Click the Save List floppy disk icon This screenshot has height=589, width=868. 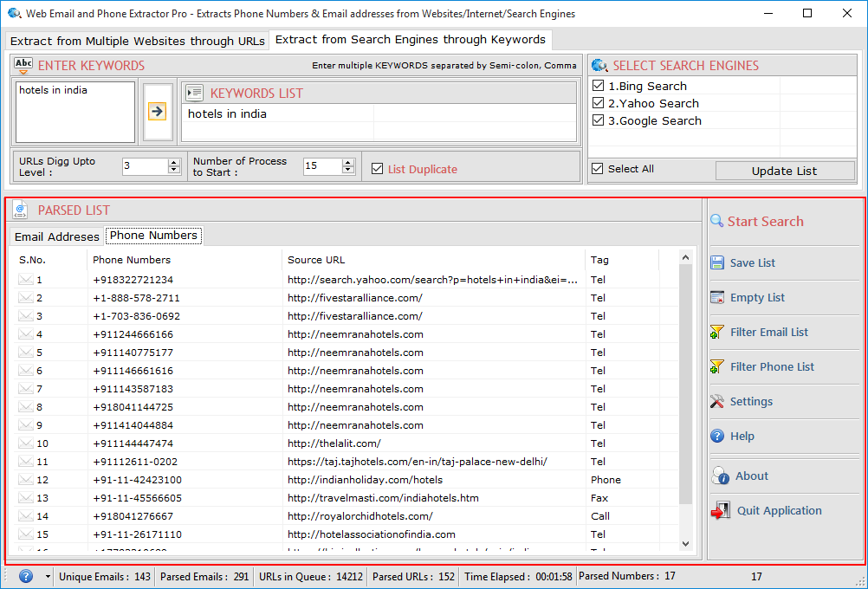click(x=717, y=262)
